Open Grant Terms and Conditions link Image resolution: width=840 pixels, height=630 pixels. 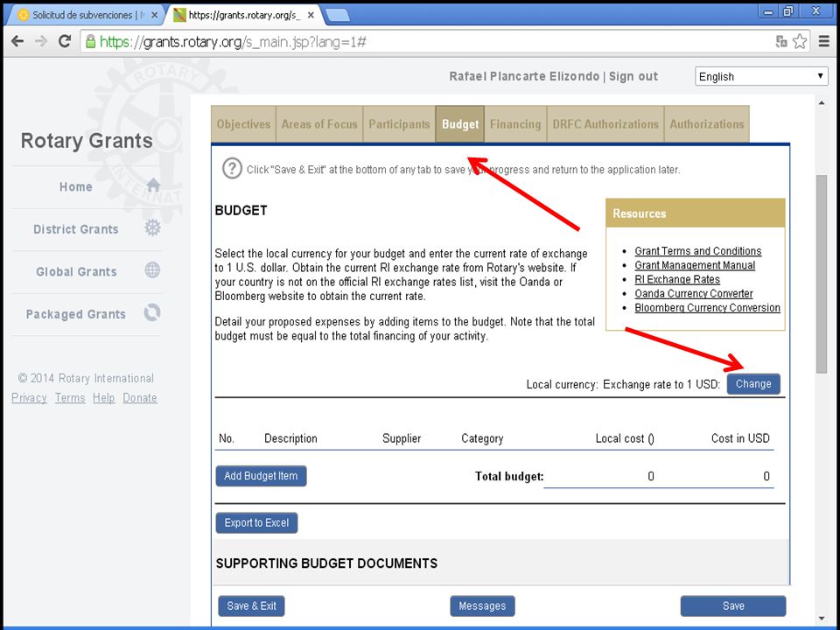697,251
